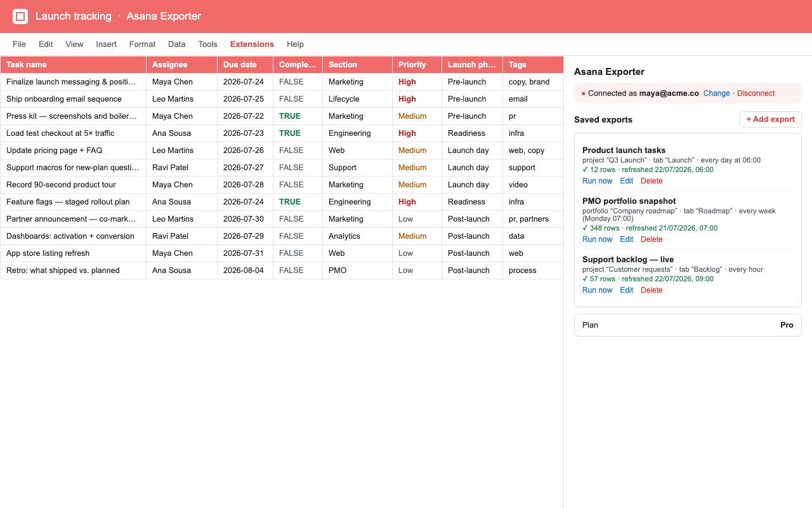Delete the Support backlog — live export
The height and width of the screenshot is (508, 812).
tap(652, 290)
